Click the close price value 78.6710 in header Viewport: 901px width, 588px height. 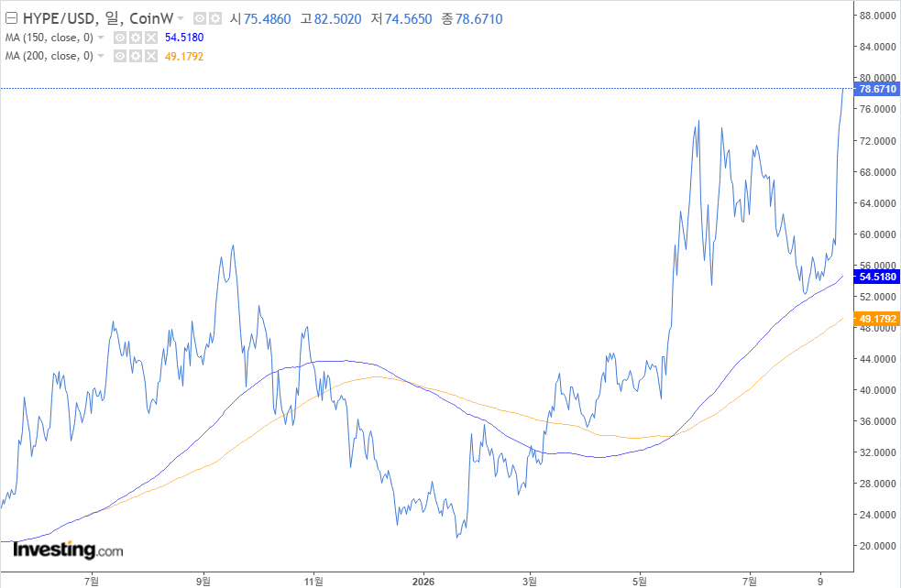[x=478, y=19]
